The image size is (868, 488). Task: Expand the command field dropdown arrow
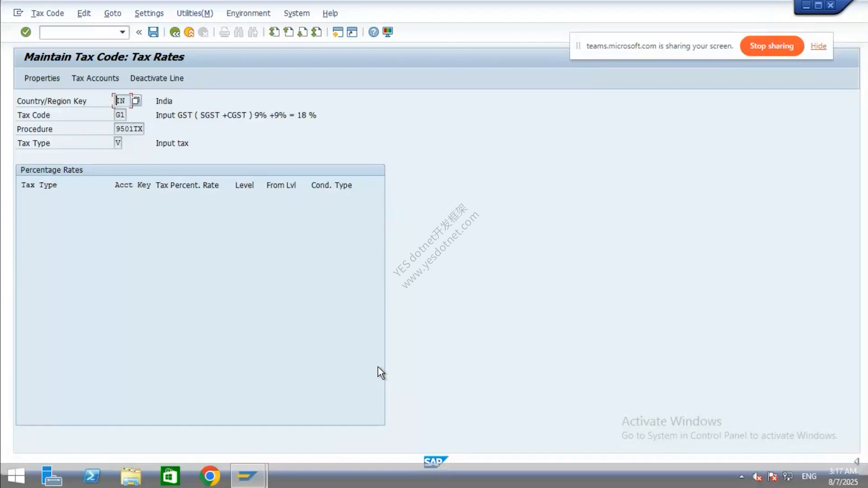[x=122, y=32]
